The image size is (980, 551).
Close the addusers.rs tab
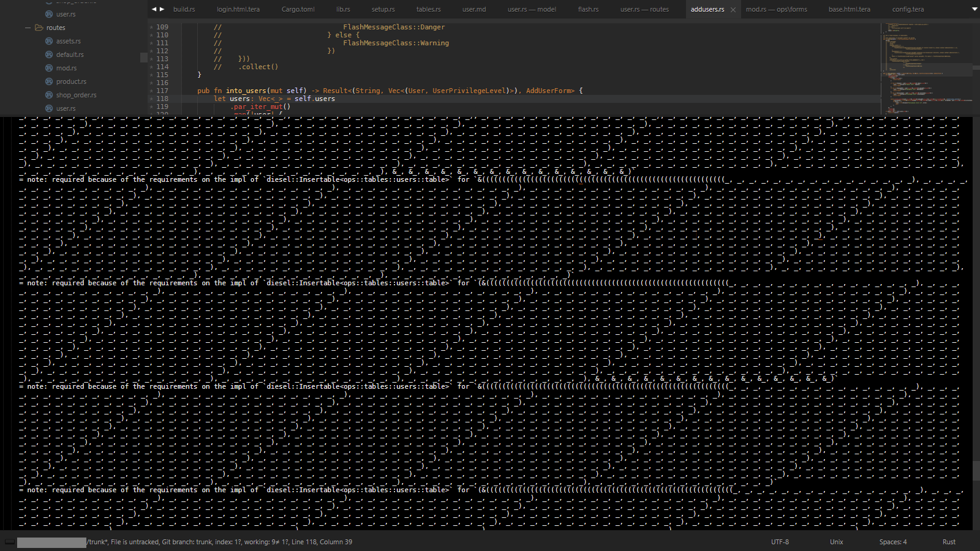(x=733, y=10)
